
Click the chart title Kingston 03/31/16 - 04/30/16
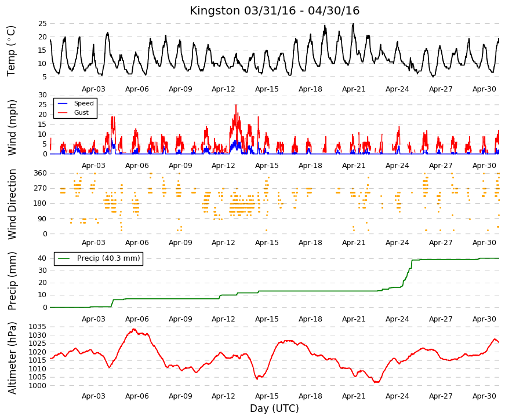(x=274, y=10)
